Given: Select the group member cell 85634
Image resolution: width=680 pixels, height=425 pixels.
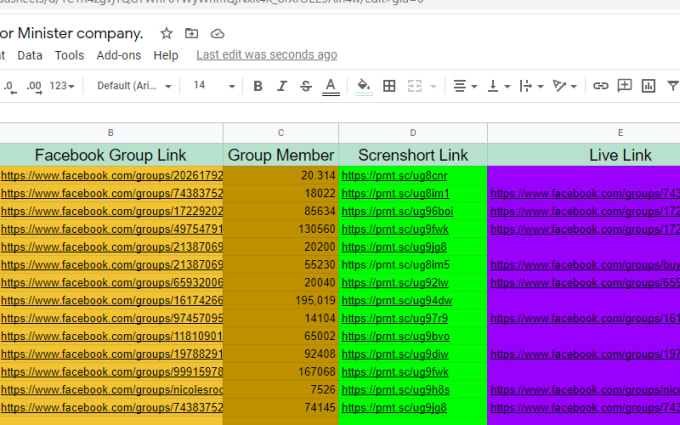Looking at the screenshot, I should (281, 211).
